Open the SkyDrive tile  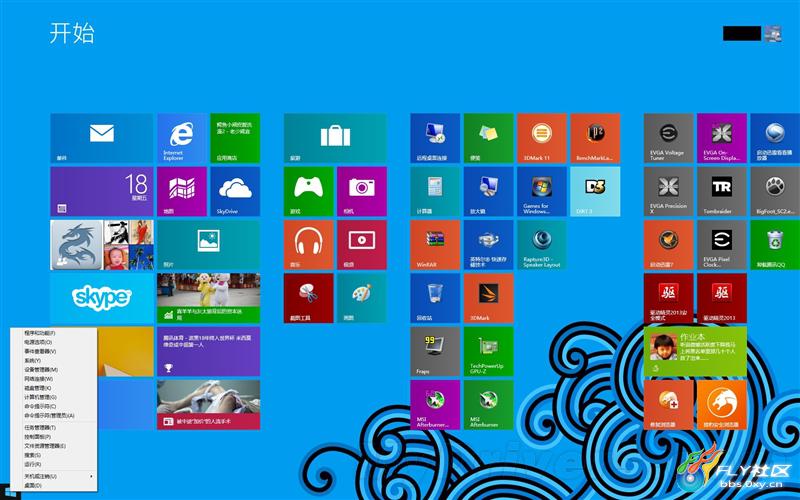(x=235, y=191)
